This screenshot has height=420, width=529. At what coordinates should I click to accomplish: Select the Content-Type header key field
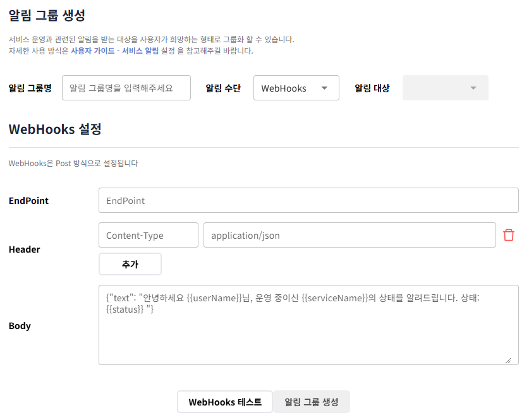149,235
